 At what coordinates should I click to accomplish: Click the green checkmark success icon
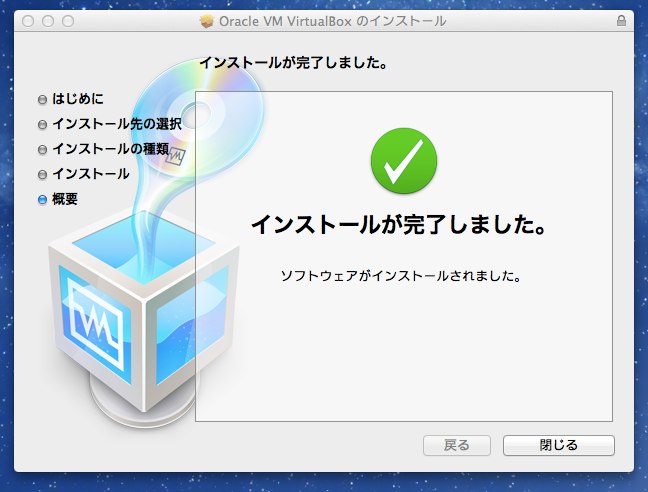[x=404, y=161]
